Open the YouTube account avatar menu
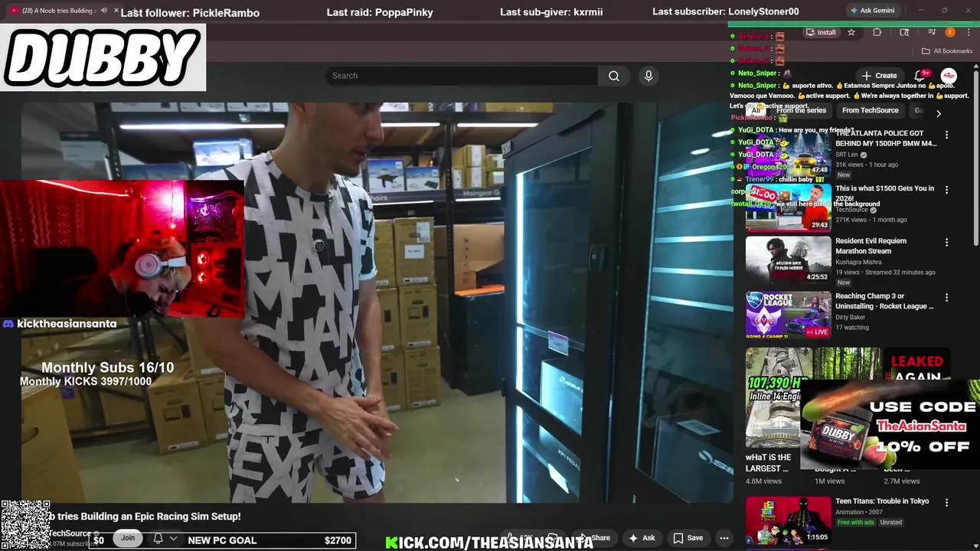Image resolution: width=980 pixels, height=551 pixels. (949, 76)
